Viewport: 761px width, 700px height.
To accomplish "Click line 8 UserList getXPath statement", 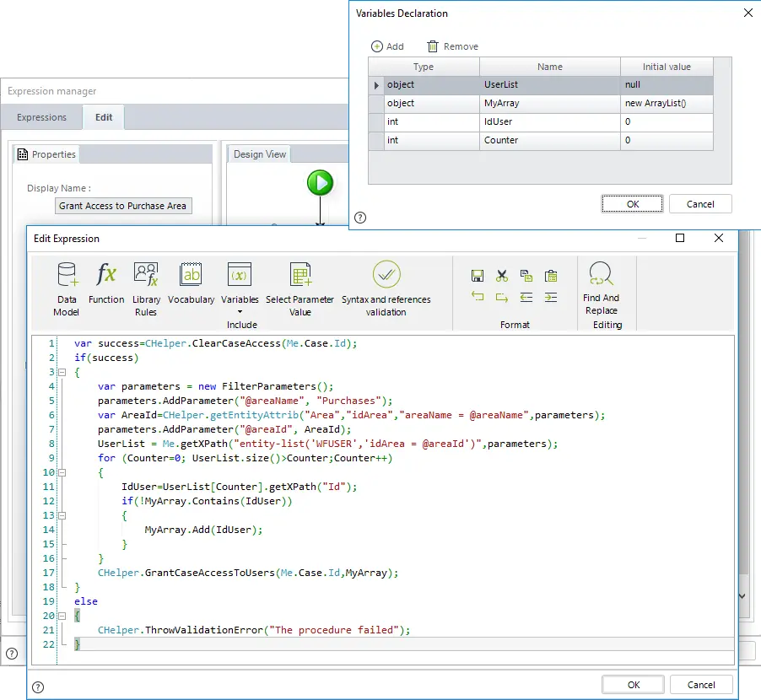I will pos(327,444).
